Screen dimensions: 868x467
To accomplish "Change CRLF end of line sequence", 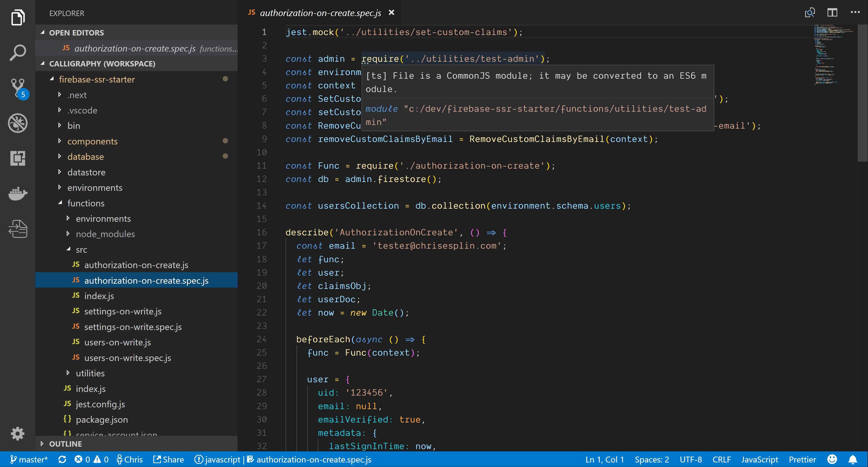I will pyautogui.click(x=722, y=460).
